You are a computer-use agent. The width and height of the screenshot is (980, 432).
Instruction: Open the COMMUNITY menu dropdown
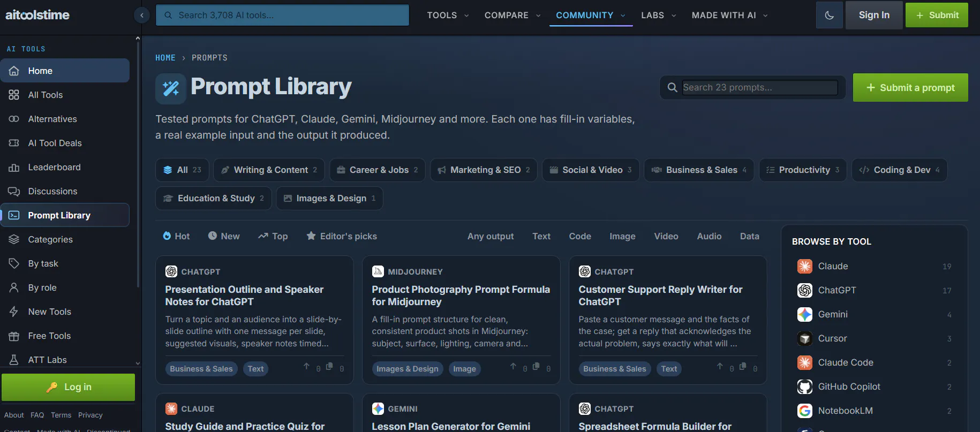click(591, 15)
